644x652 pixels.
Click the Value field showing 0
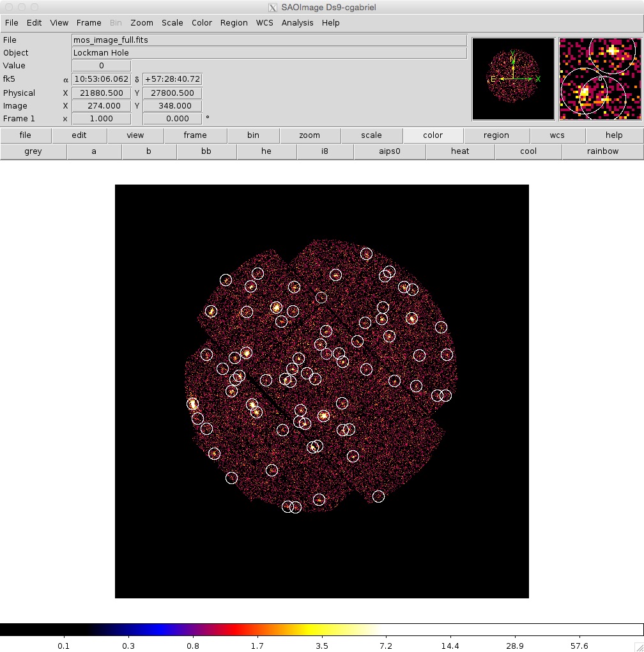pos(102,66)
